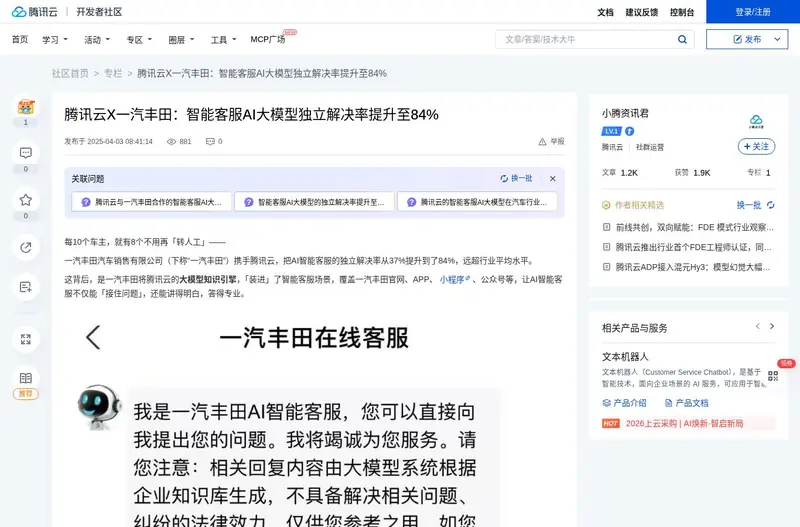This screenshot has width=800, height=527.
Task: Click the Tencent Cloud logo
Action: [35, 12]
